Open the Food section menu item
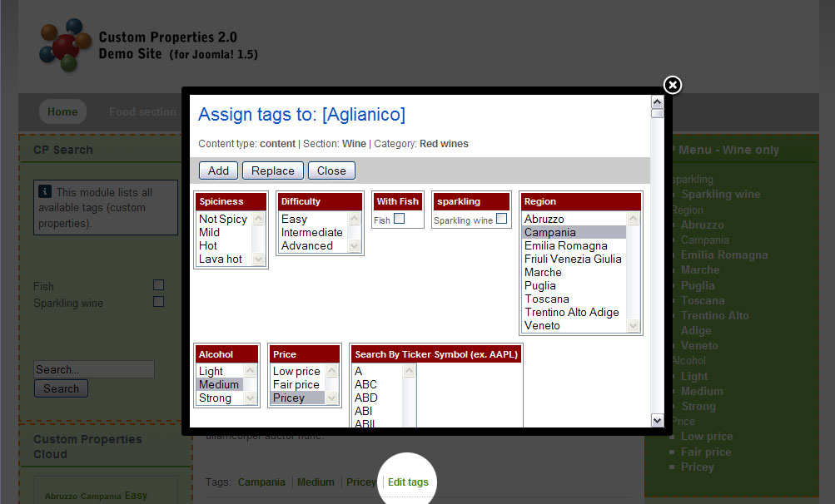The image size is (835, 504). [142, 111]
